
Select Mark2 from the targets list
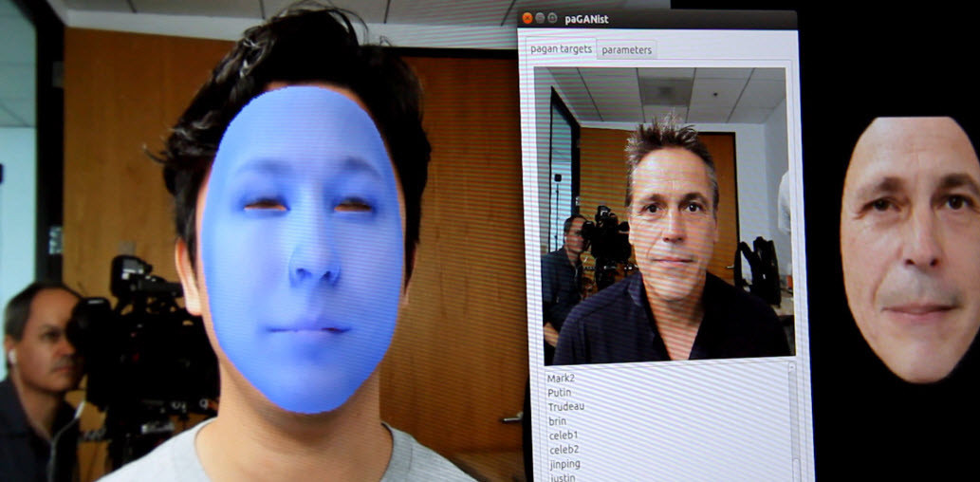pos(561,379)
